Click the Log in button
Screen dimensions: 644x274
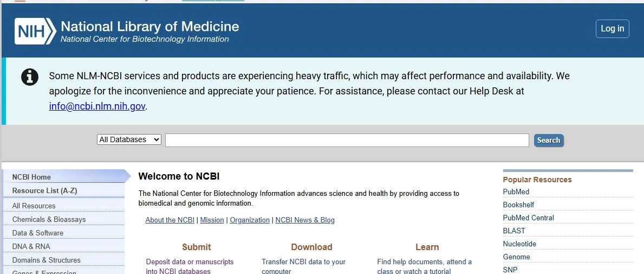[613, 29]
